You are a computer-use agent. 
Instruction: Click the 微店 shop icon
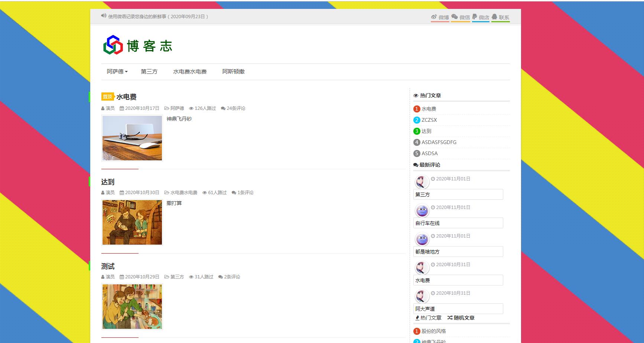[475, 17]
